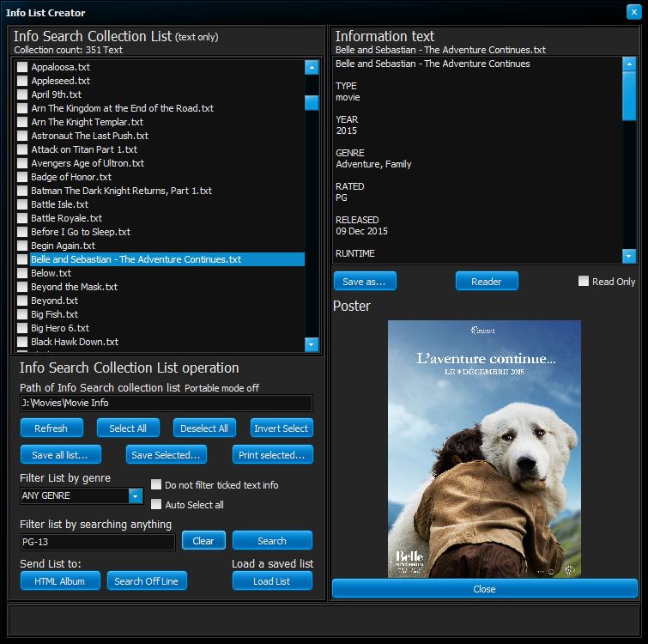Click the information text scroll-down arrow
The height and width of the screenshot is (644, 648).
(x=629, y=256)
